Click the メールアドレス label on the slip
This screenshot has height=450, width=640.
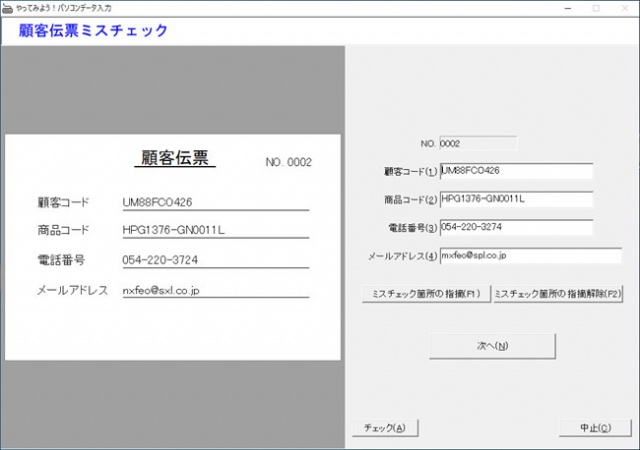(73, 290)
